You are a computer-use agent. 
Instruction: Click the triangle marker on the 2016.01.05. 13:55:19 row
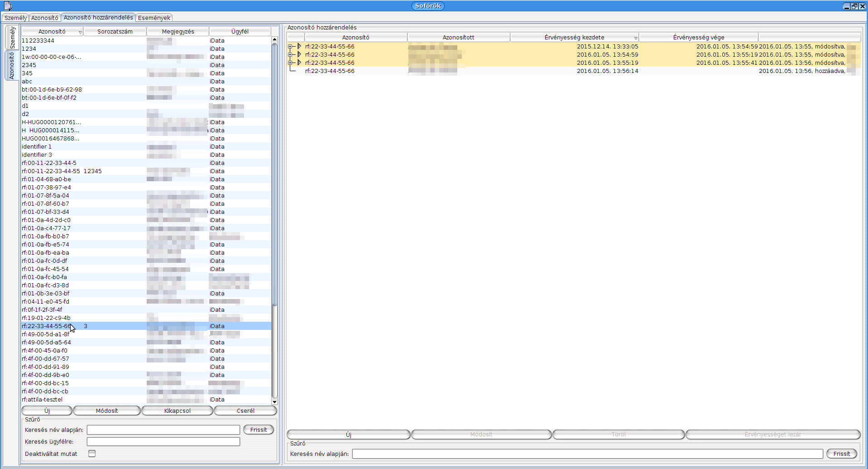299,63
